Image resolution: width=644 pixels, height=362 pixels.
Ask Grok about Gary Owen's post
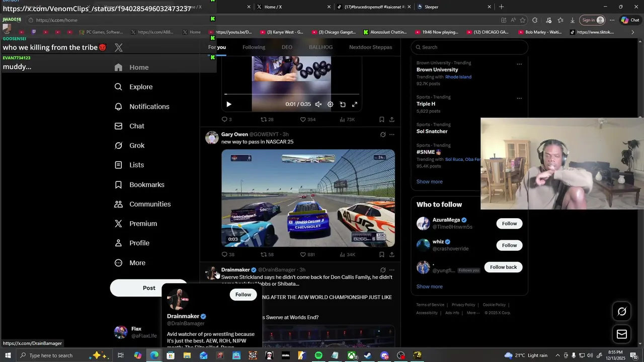pos(383,135)
